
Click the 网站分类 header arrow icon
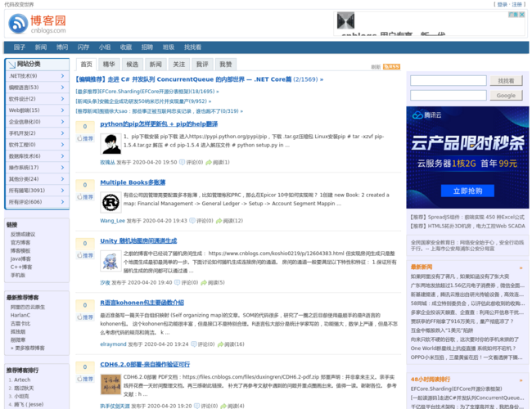11,64
